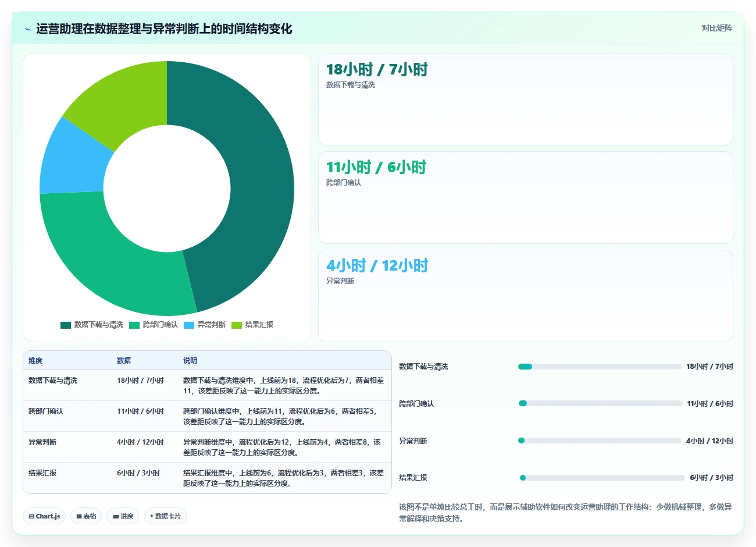This screenshot has width=756, height=547.
Task: Click the main title 运营助理 heading
Action: click(164, 29)
